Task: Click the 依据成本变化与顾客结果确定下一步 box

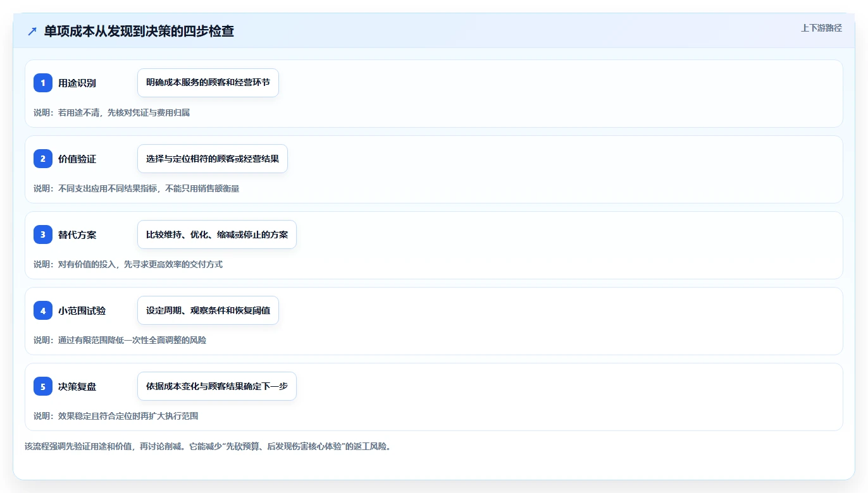Action: pos(217,386)
